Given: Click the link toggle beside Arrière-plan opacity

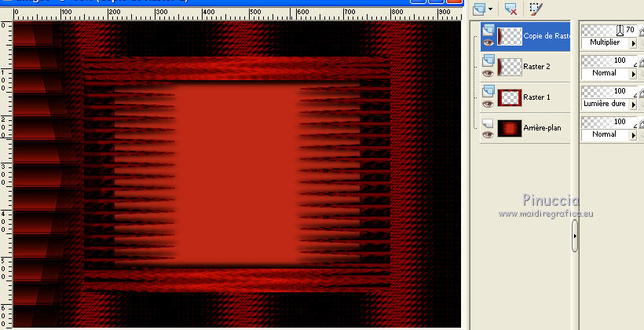Looking at the screenshot, I should coord(641,123).
